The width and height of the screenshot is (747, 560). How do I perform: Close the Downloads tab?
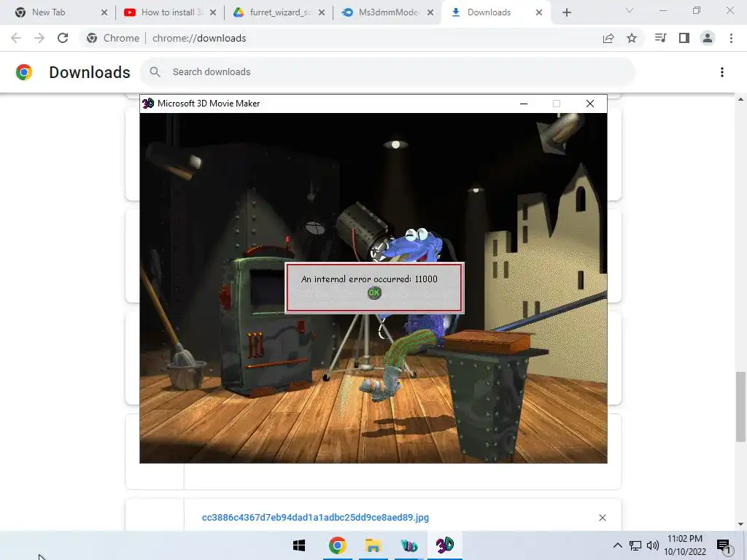click(x=539, y=12)
